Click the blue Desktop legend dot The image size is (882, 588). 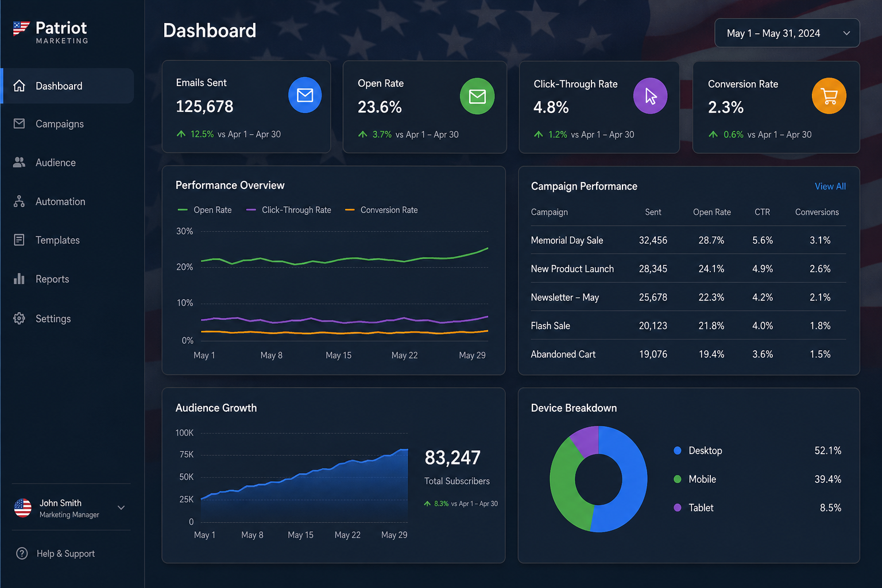[x=678, y=451]
